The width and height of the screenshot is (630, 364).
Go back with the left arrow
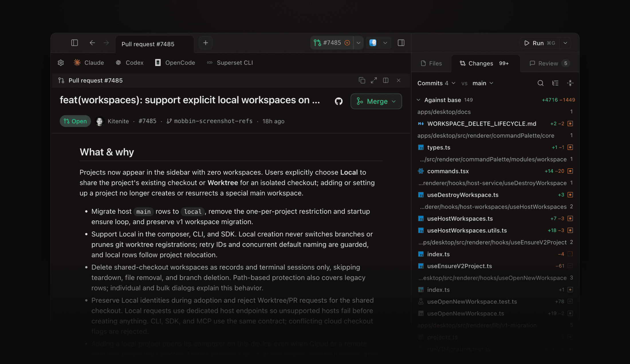[92, 43]
